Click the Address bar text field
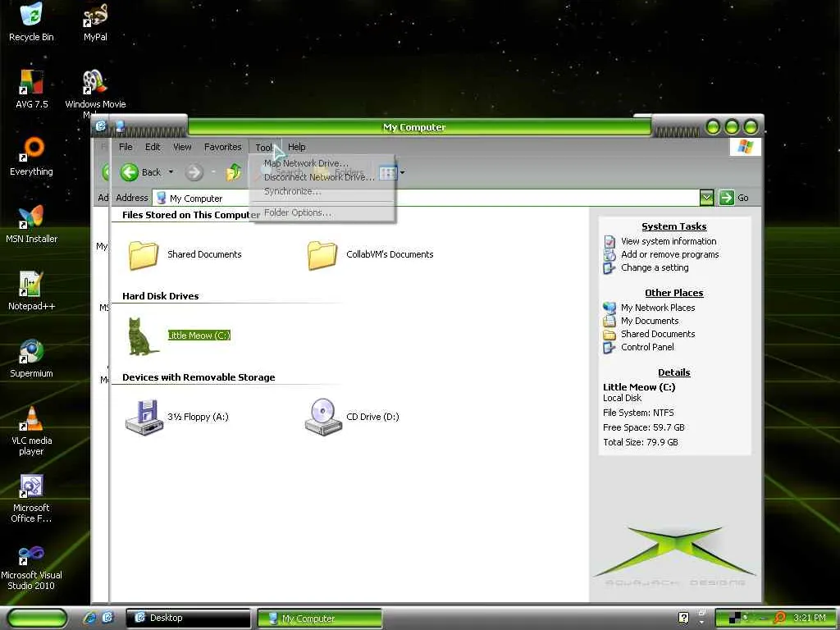The height and width of the screenshot is (630, 840). coord(426,198)
